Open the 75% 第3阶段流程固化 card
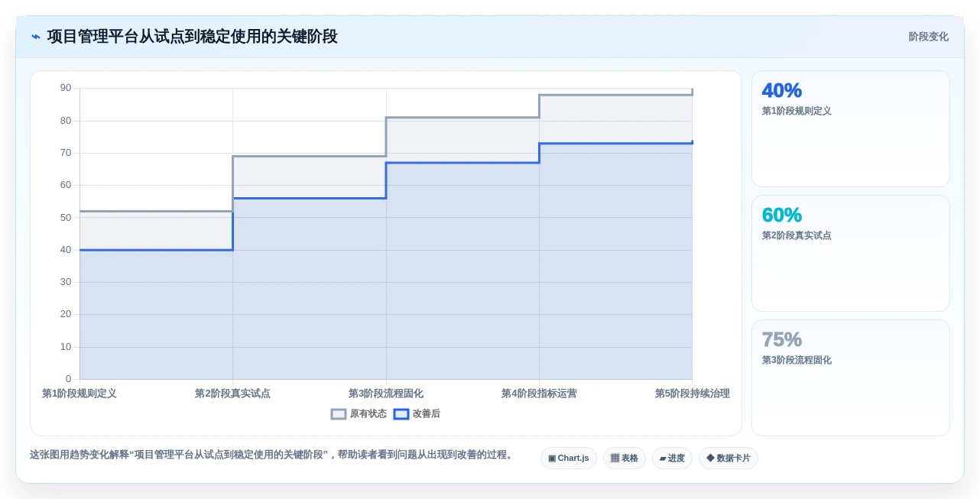The height and width of the screenshot is (499, 980). tap(850, 377)
